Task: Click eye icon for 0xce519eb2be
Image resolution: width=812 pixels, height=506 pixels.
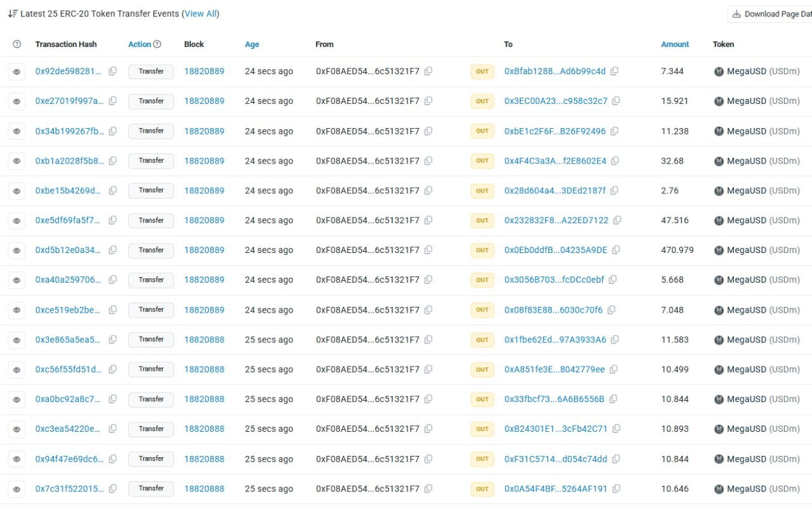Action: [16, 310]
